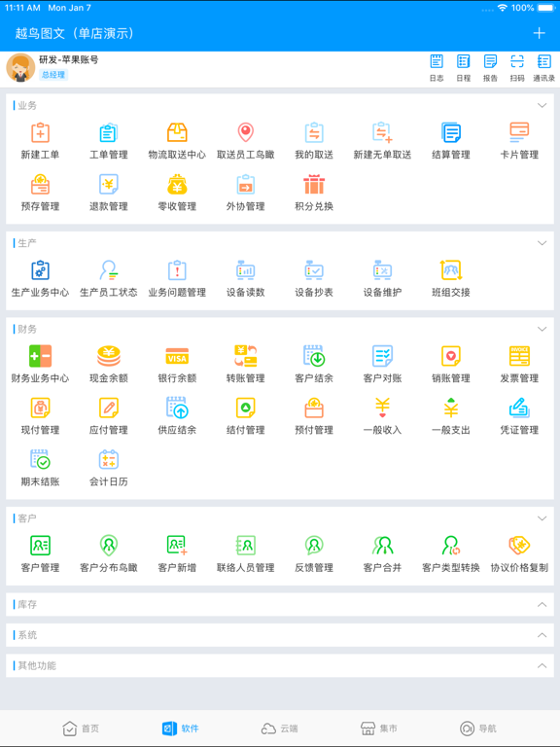Open 积分兑换 gift icon

tap(314, 185)
